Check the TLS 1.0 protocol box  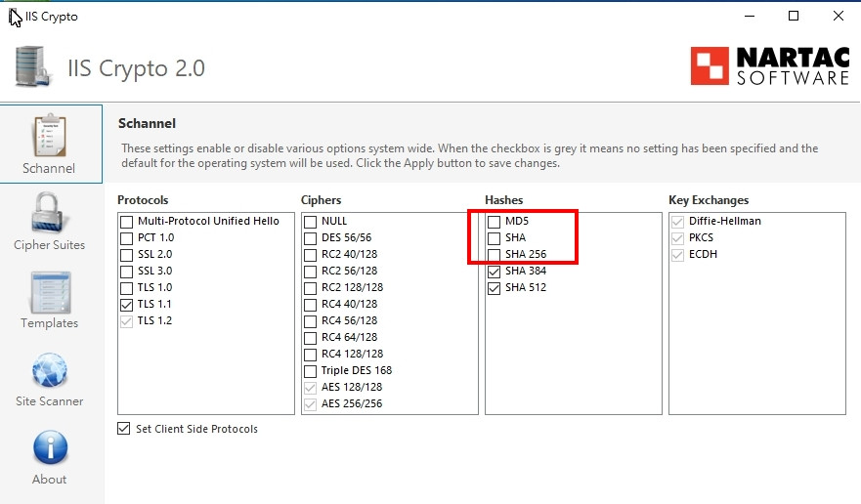pyautogui.click(x=127, y=288)
